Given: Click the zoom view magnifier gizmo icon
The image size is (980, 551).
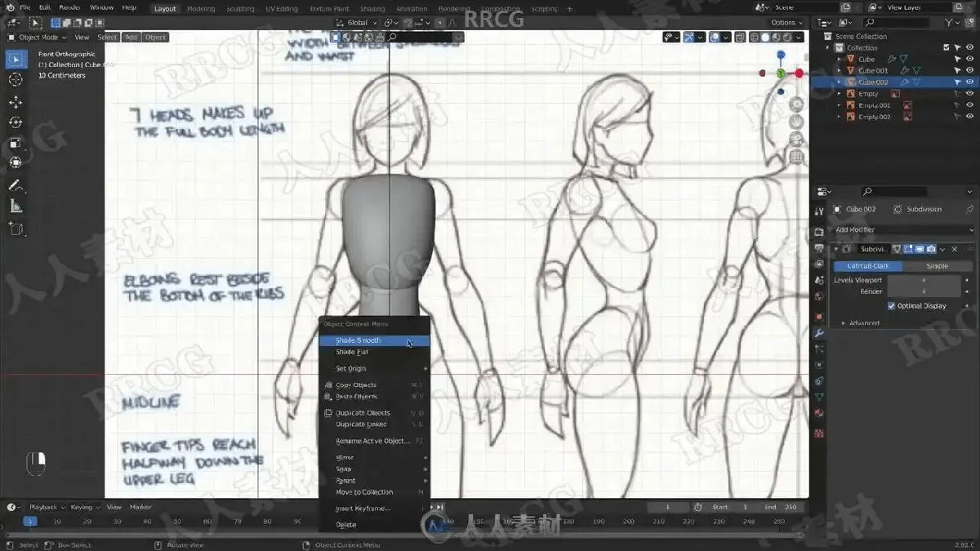Looking at the screenshot, I should point(796,105).
